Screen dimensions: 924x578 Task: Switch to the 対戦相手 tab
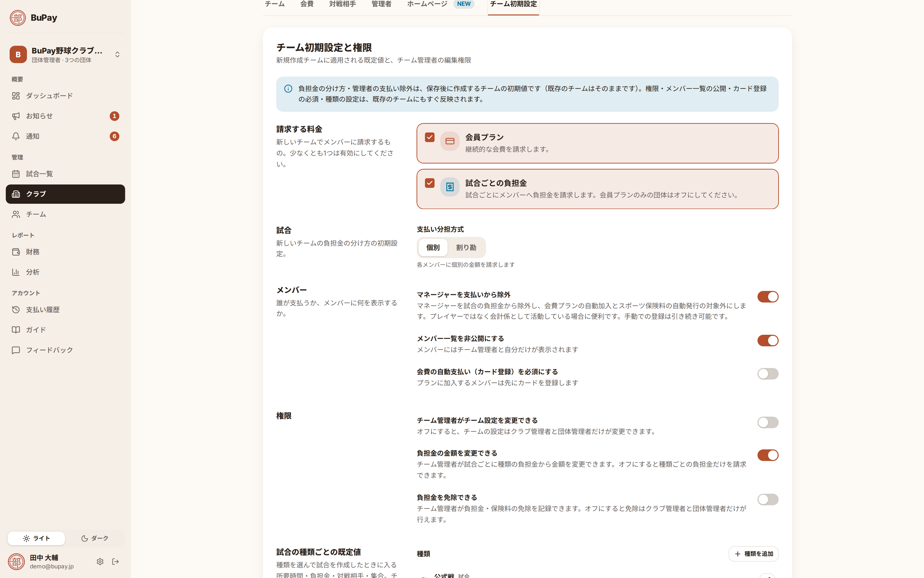tap(342, 4)
